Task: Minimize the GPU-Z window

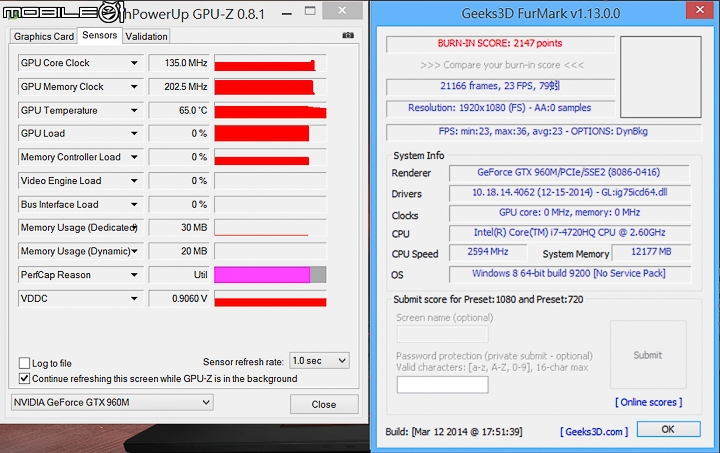Action: (287, 13)
